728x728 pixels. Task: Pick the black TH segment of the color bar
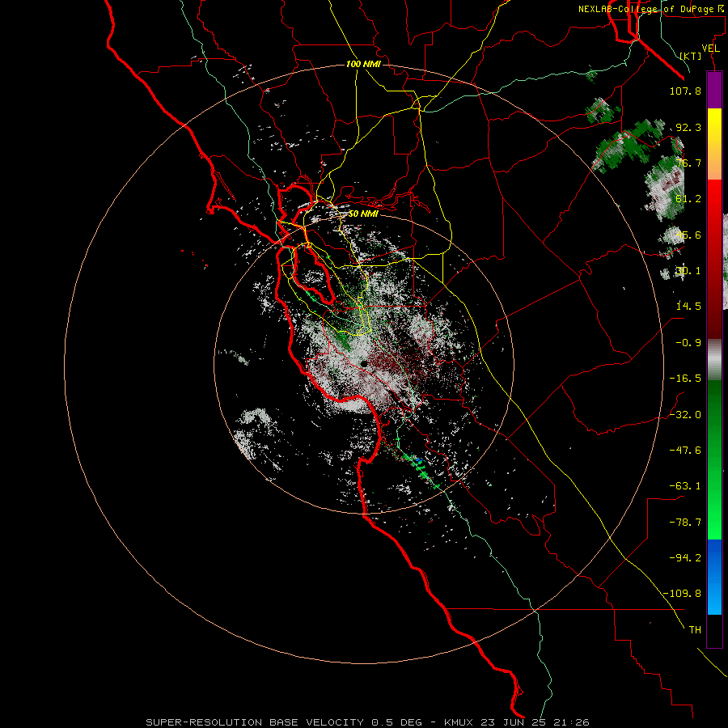click(714, 630)
